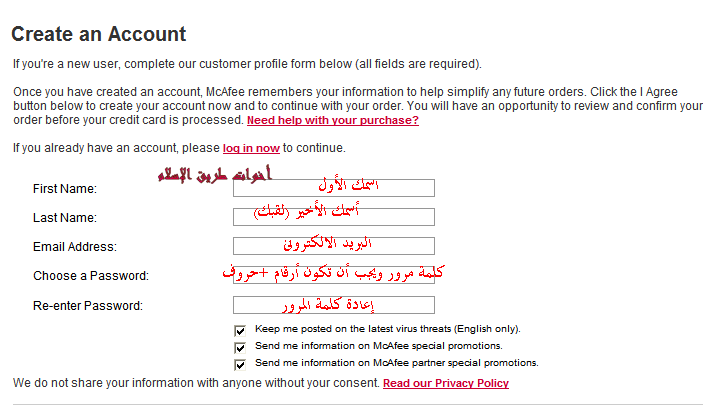Click the Choose a Password field
The height and width of the screenshot is (405, 715).
(333, 275)
